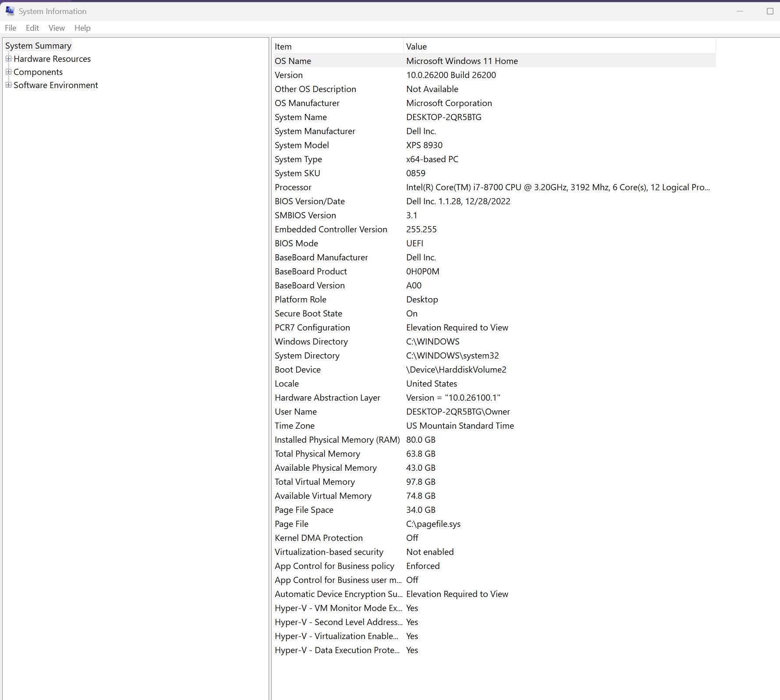This screenshot has width=780, height=700.
Task: Expand the Hardware Resources tree node
Action: [8, 58]
